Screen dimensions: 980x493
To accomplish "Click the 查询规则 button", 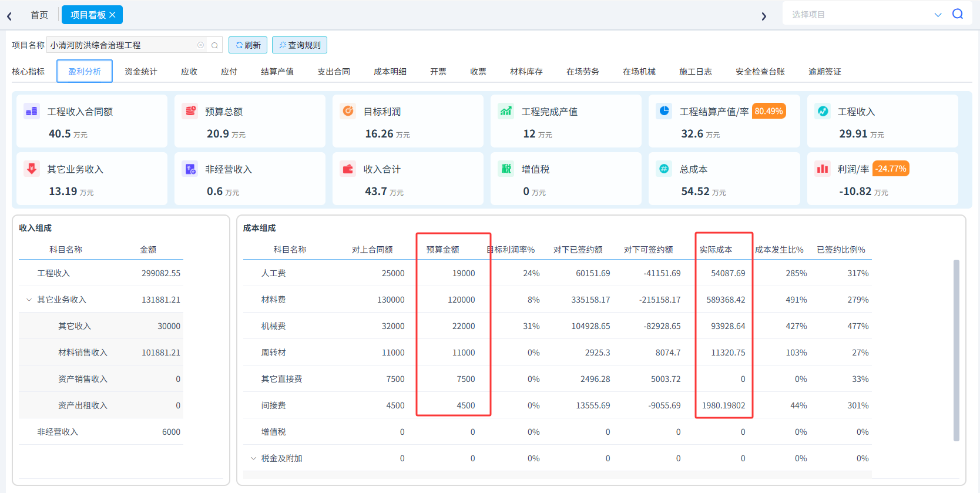I will (300, 45).
